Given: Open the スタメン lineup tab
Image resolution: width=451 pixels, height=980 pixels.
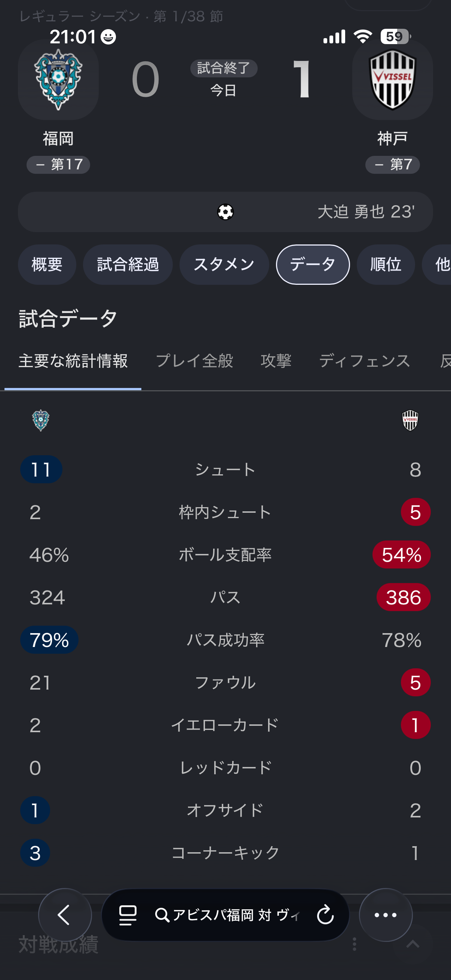Looking at the screenshot, I should [x=224, y=264].
